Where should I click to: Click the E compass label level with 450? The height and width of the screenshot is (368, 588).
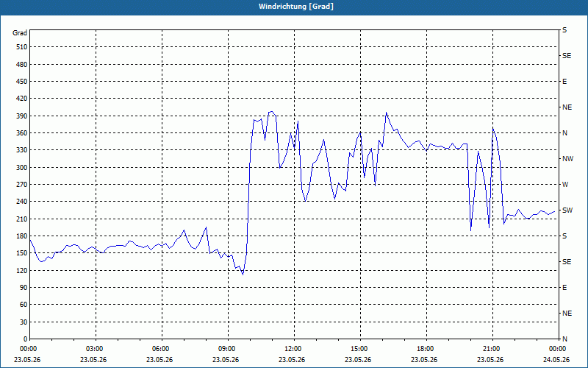564,82
